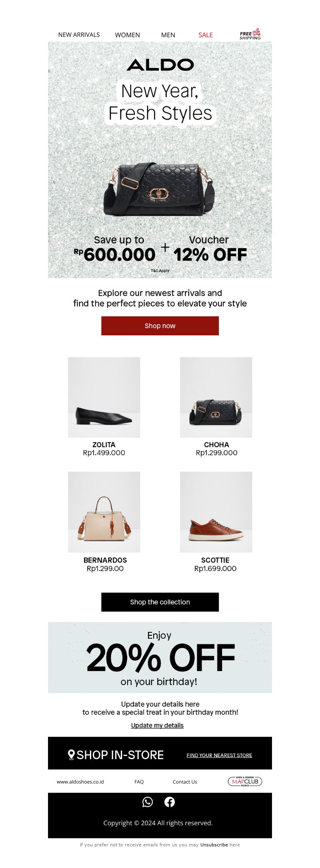
Task: Open the WhatsApp icon link
Action: pos(148,802)
